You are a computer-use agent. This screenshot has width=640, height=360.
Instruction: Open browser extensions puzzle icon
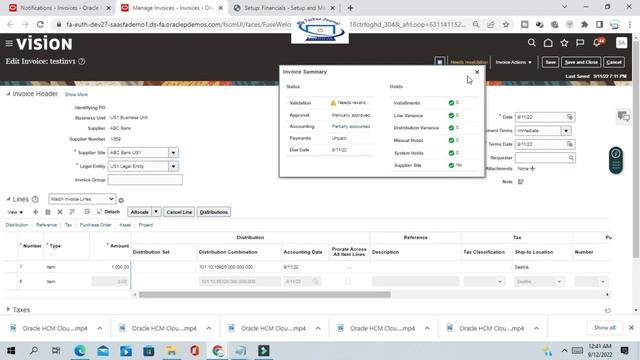(x=584, y=24)
